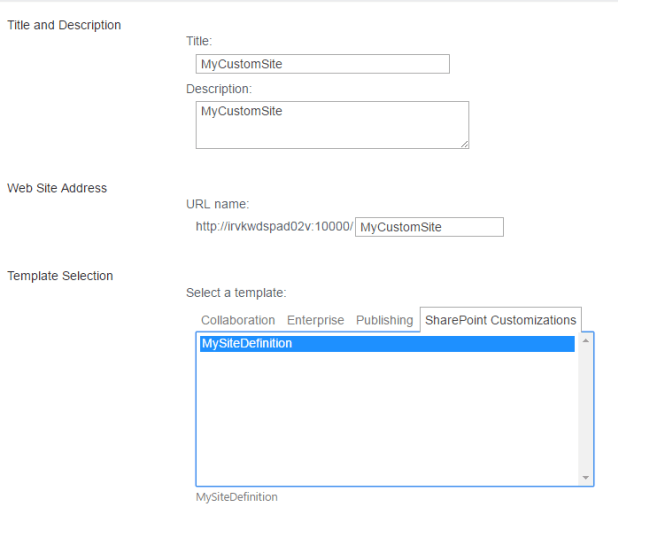The image size is (650, 546).
Task: Click the template list scroll down arrow
Action: (x=585, y=478)
